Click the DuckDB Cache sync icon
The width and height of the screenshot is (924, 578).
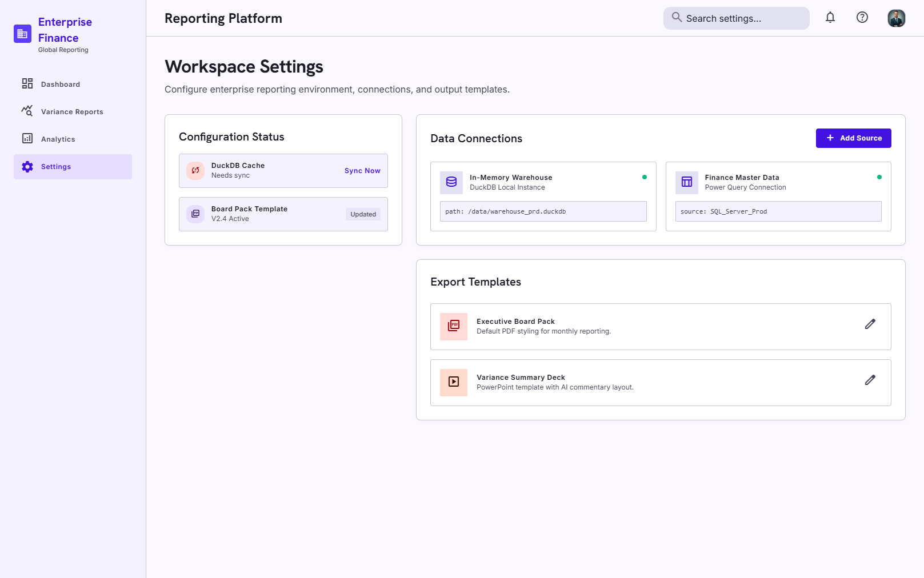coord(195,170)
